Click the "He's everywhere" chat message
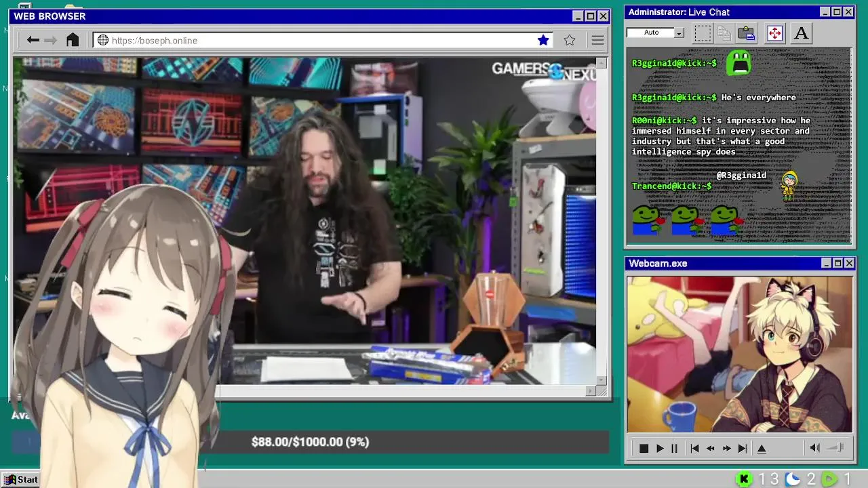This screenshot has width=868, height=488. tap(758, 98)
